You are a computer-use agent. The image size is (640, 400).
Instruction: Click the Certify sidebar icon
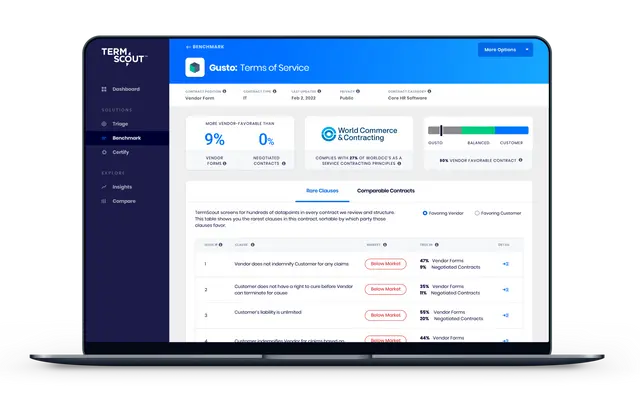(104, 152)
